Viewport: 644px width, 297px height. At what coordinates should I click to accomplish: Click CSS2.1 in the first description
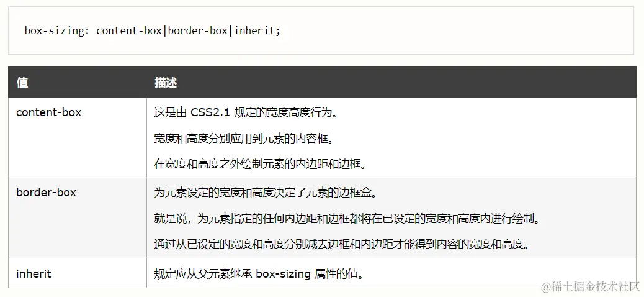(211, 112)
